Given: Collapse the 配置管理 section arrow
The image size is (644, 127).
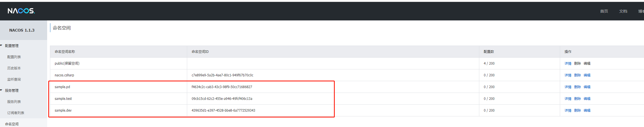Looking at the screenshot, I should click(1, 46).
